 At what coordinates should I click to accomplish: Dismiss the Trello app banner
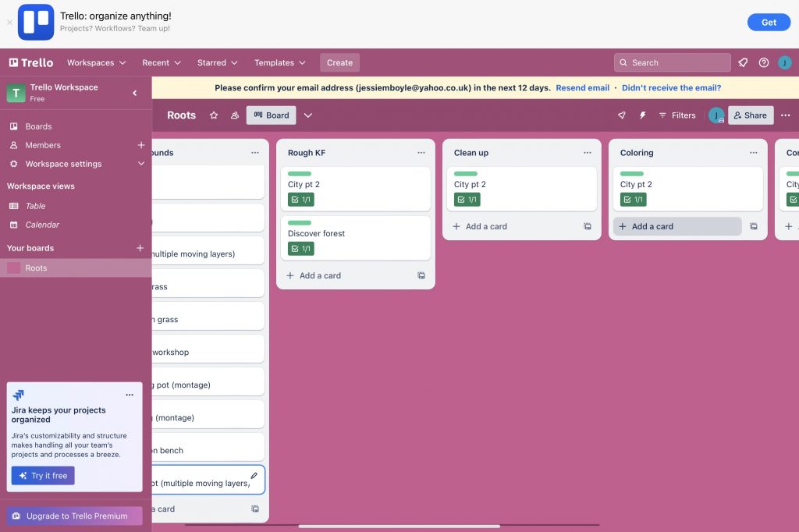pos(9,23)
